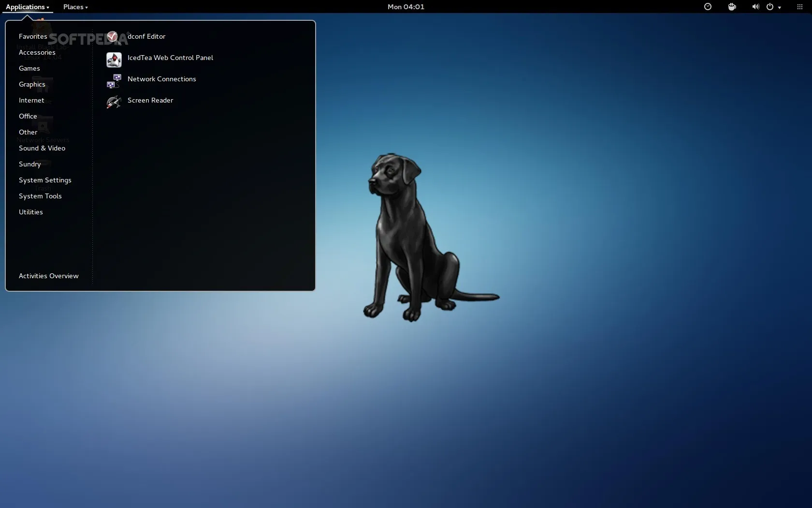The height and width of the screenshot is (508, 812).
Task: Click the grid dots icon in top panel
Action: (799, 7)
